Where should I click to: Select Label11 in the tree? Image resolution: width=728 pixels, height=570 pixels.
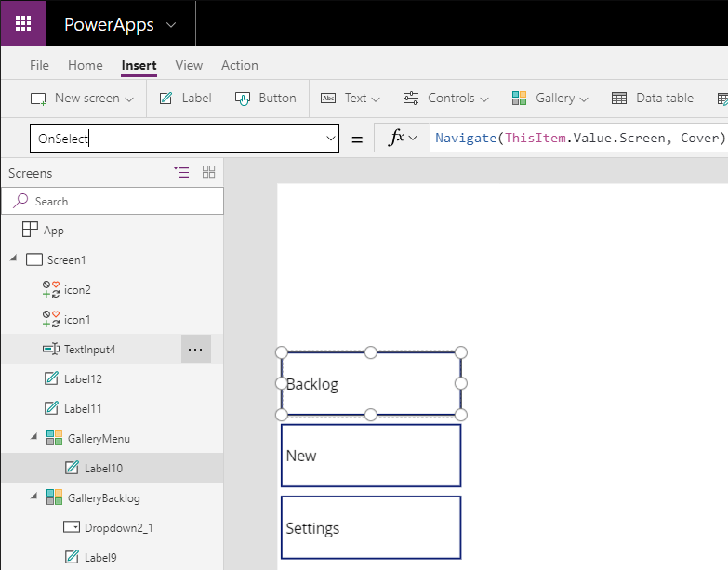[x=83, y=408]
